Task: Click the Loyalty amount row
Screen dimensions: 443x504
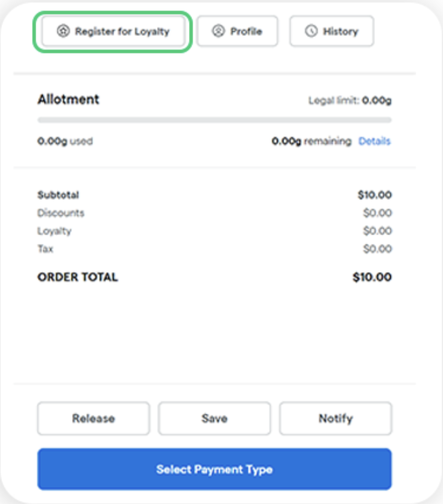Action: 214,231
